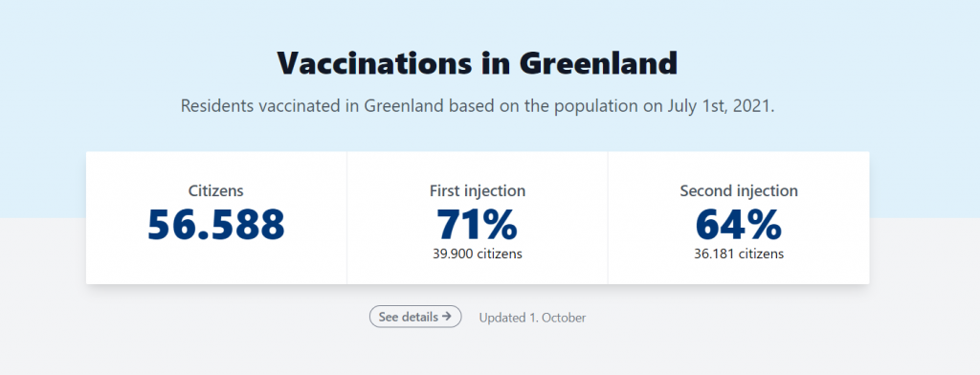Click the Second injection label

739,190
